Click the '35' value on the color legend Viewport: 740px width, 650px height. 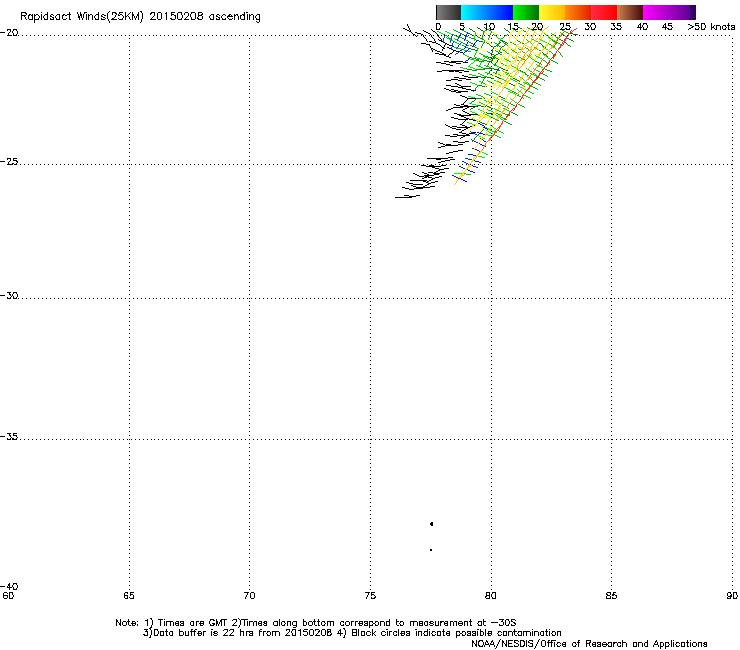point(616,27)
